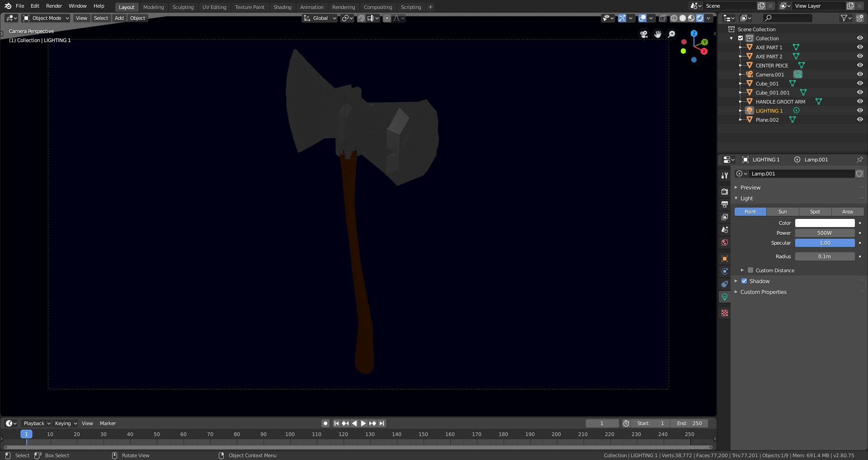Click the pan view hand icon

coord(658,34)
